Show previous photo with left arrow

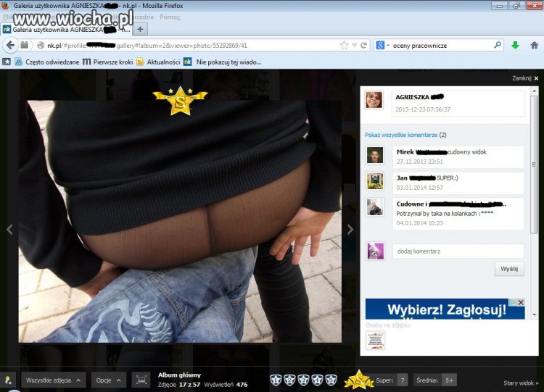click(x=9, y=229)
